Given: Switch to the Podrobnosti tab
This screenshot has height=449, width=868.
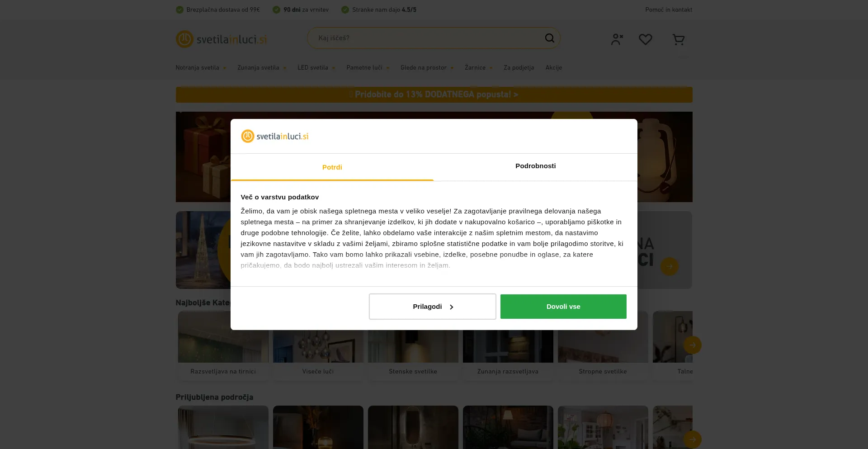Looking at the screenshot, I should [535, 166].
